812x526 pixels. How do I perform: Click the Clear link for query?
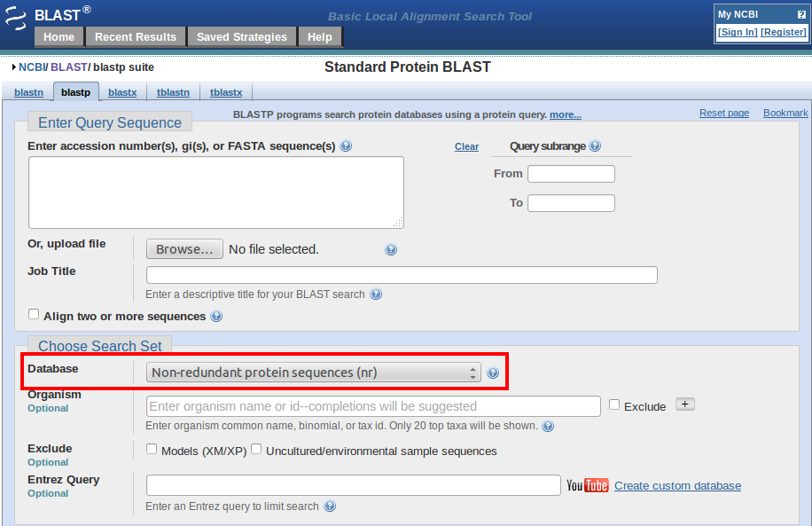tap(466, 146)
